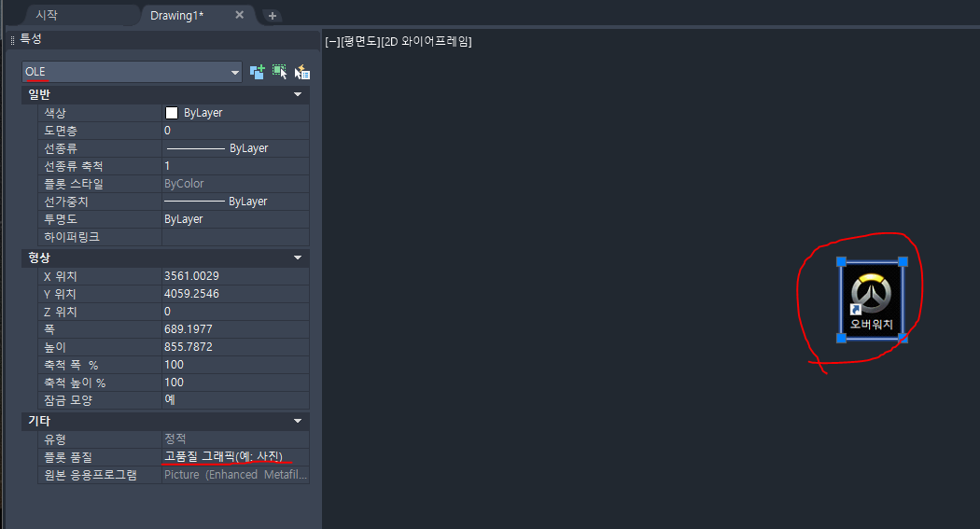Select the 도면층 value 0

pyautogui.click(x=235, y=131)
